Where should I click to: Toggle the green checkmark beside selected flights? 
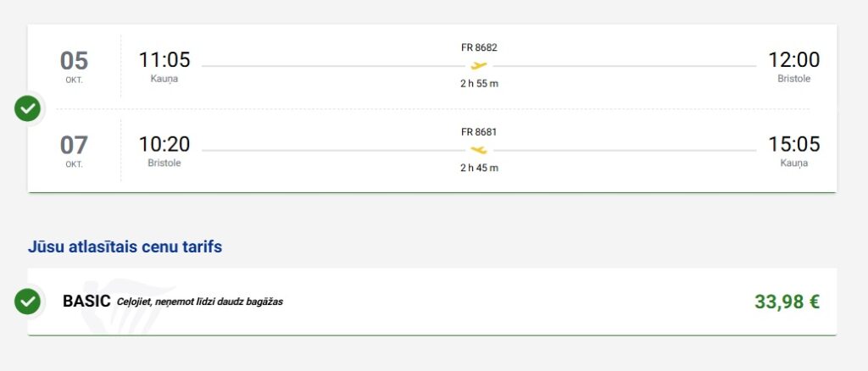point(28,108)
